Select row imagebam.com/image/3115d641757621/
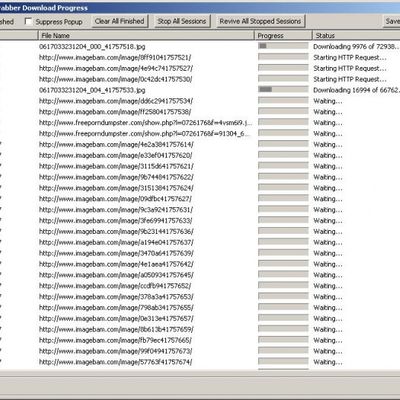The height and width of the screenshot is (400, 400). pyautogui.click(x=116, y=166)
